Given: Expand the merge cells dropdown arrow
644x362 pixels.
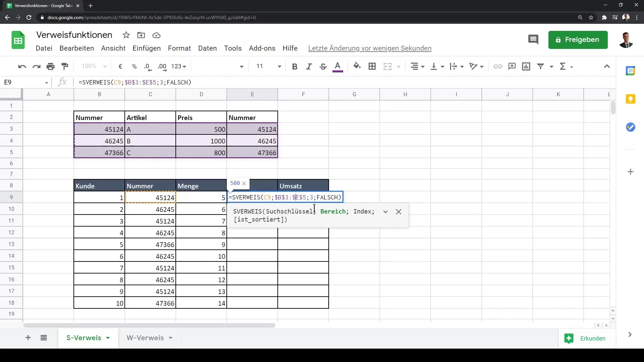Looking at the screenshot, I should coord(399,67).
